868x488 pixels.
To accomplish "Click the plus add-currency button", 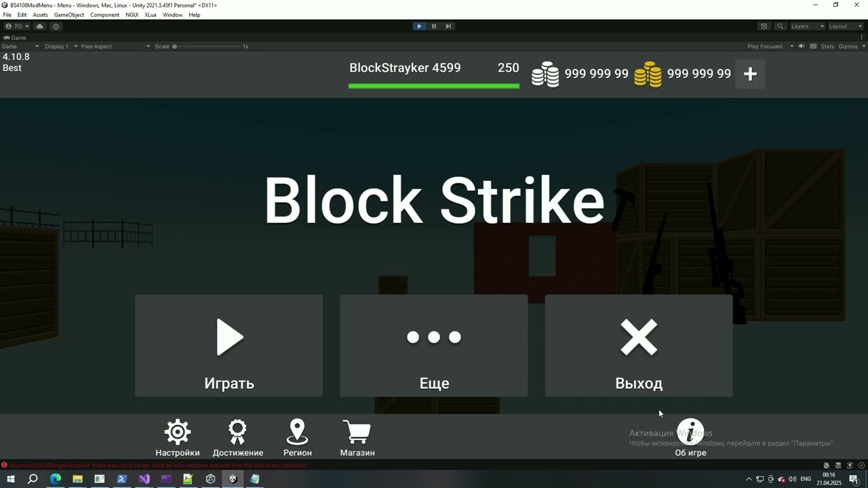I will coord(750,75).
